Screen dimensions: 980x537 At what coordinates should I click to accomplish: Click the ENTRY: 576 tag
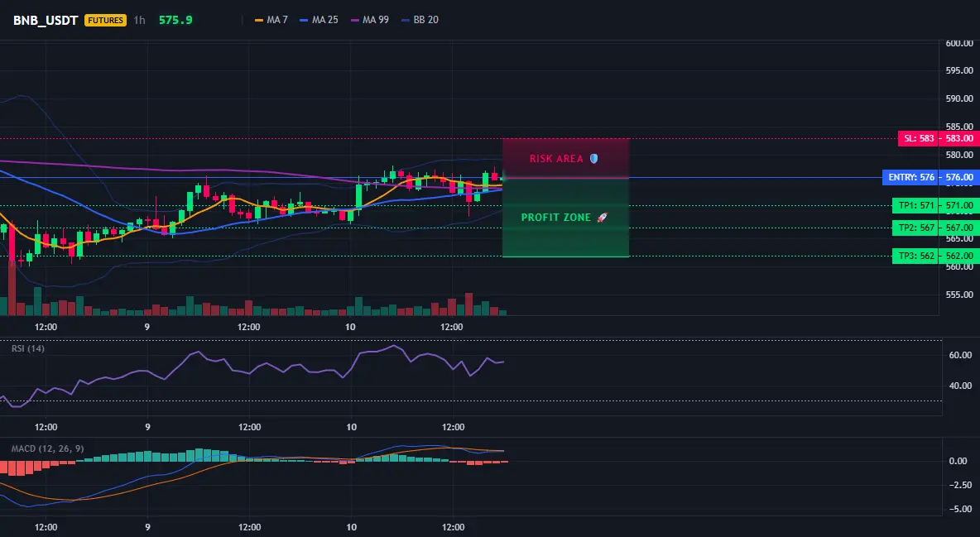pyautogui.click(x=910, y=178)
